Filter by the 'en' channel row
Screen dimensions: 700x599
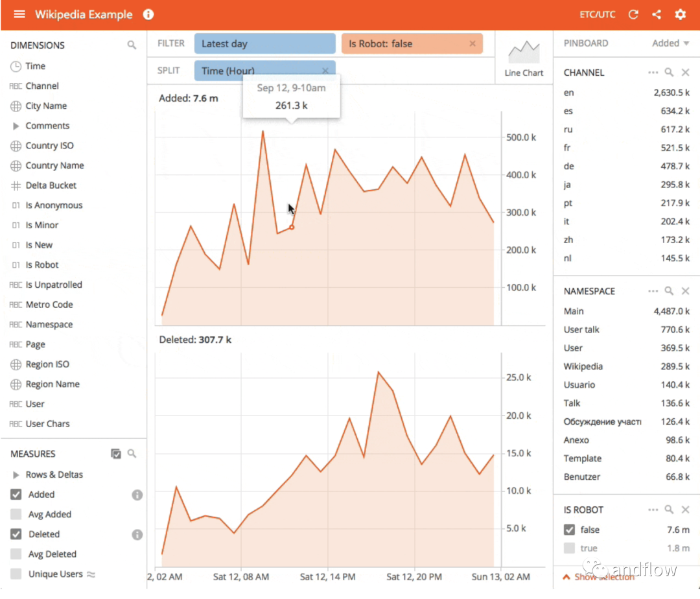pyautogui.click(x=626, y=93)
